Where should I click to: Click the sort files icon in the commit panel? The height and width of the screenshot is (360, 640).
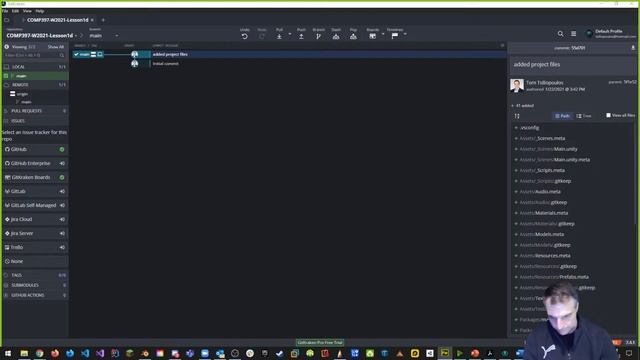pyautogui.click(x=517, y=116)
